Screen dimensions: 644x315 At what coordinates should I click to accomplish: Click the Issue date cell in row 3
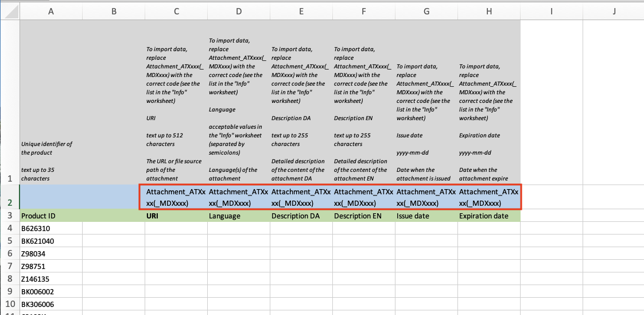pos(426,216)
